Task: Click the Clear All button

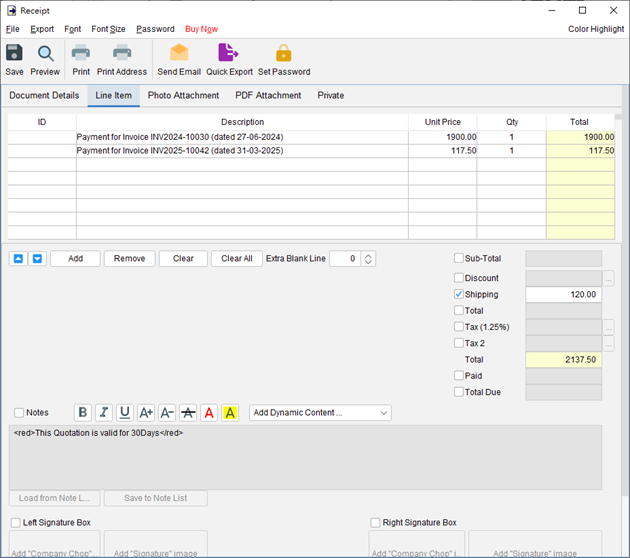Action: 237,259
